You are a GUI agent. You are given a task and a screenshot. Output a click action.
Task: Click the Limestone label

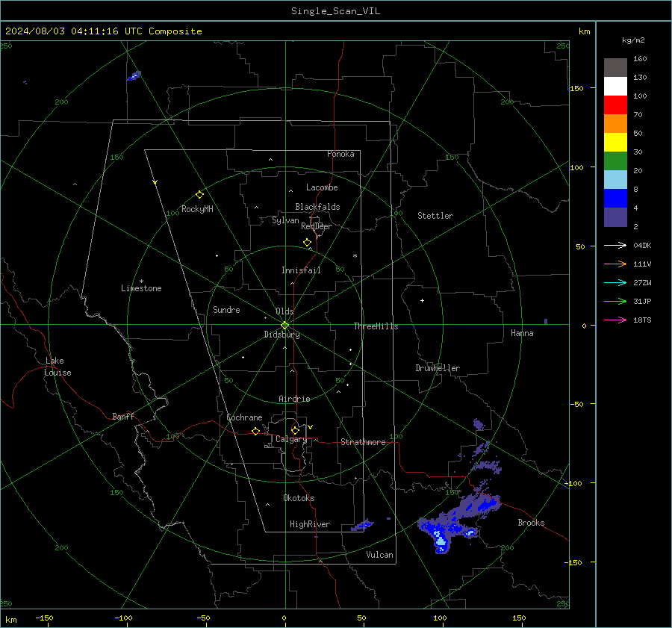[x=141, y=288]
